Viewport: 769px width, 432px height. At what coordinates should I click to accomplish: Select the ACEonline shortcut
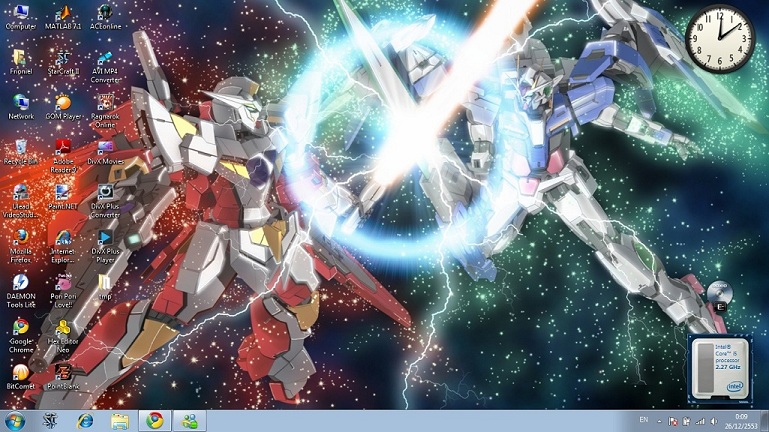pyautogui.click(x=105, y=17)
